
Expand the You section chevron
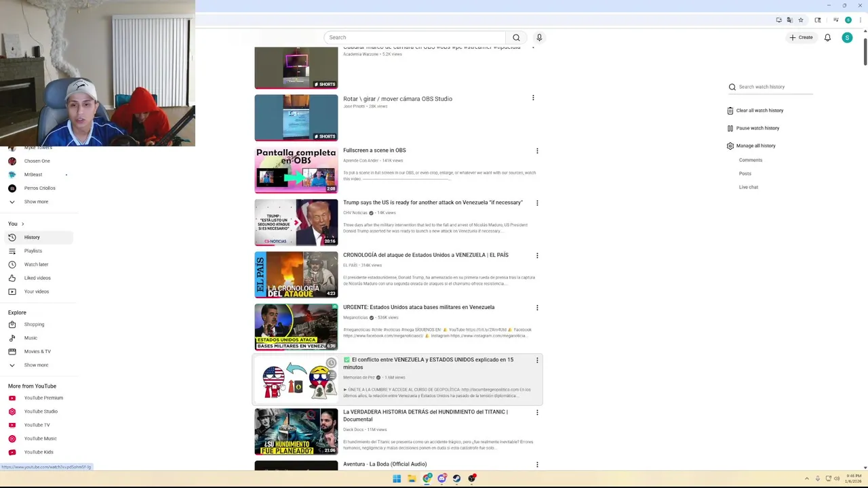point(22,224)
